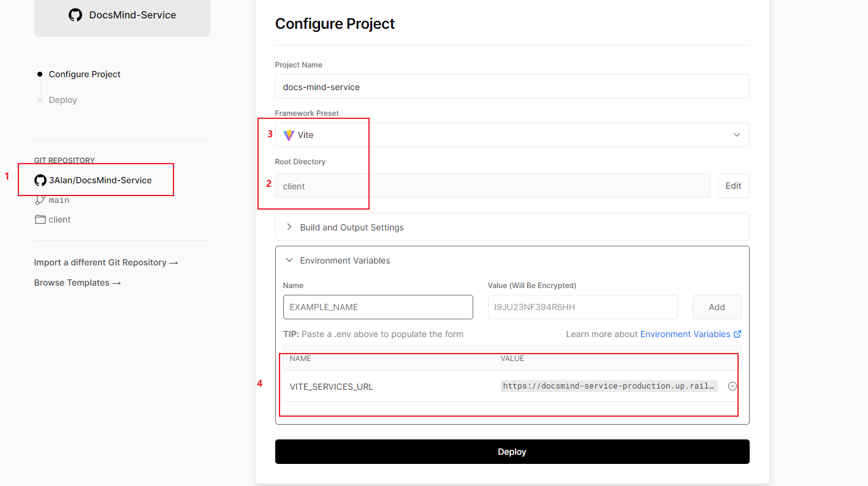Click the NAME column header
The height and width of the screenshot is (486, 868).
pos(300,359)
